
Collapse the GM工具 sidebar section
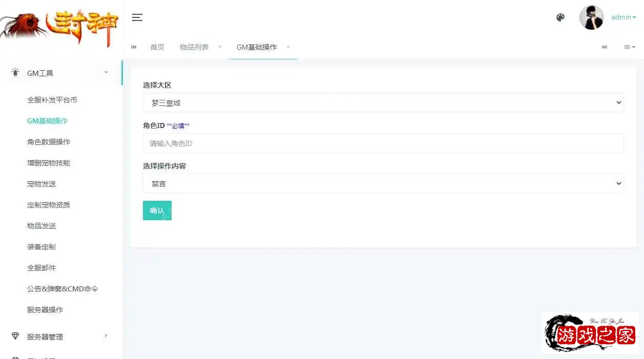point(61,72)
